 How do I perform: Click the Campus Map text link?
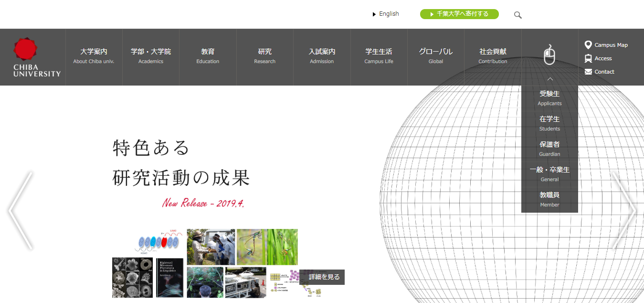click(x=611, y=45)
